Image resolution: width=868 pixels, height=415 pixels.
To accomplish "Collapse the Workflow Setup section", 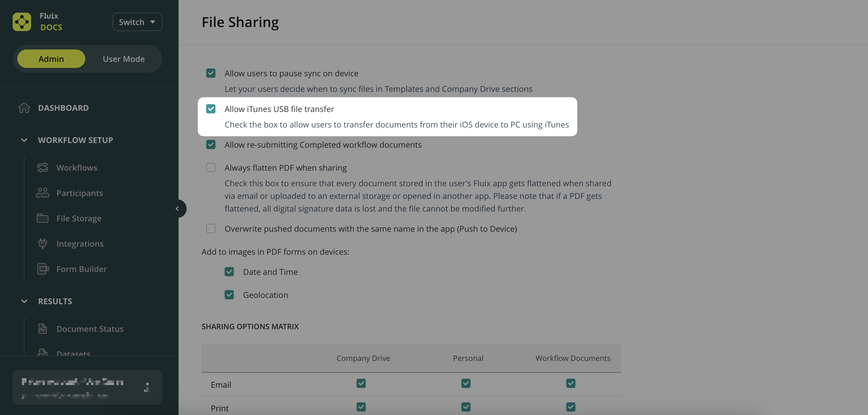I will [x=24, y=140].
